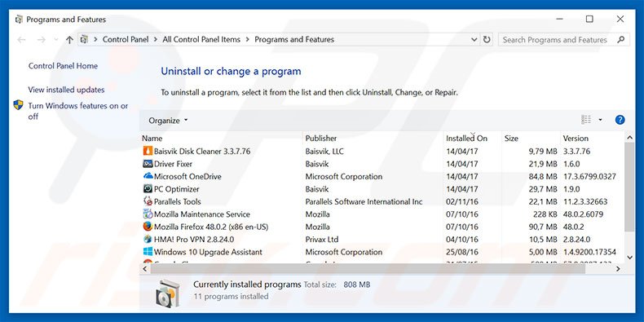Click the Mozilla Maintenance Service icon
The width and height of the screenshot is (644, 322).
(x=148, y=214)
